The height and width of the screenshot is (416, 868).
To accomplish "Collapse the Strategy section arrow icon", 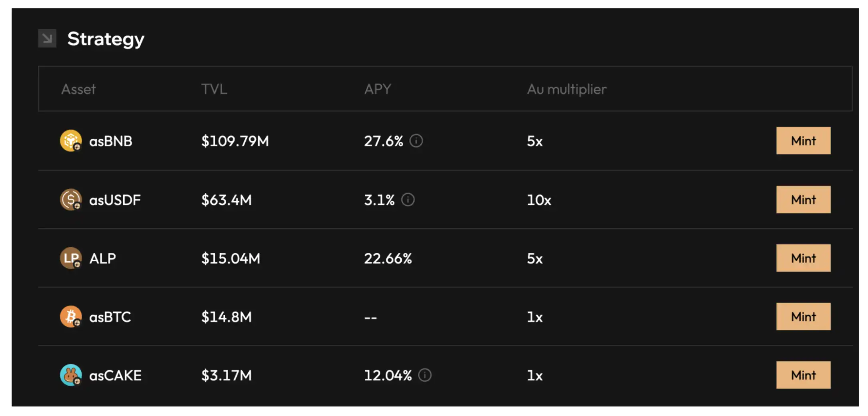I will coord(47,38).
